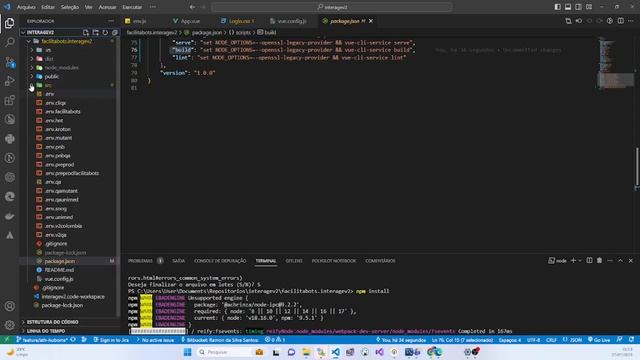Refresh the Explorer file tree
This screenshot has width=640, height=360.
tap(105, 32)
